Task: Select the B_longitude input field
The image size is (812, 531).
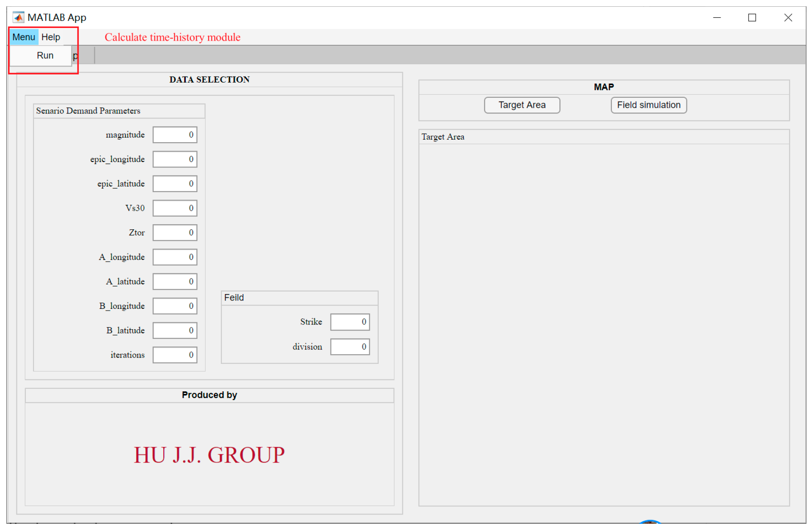Action: 175,306
